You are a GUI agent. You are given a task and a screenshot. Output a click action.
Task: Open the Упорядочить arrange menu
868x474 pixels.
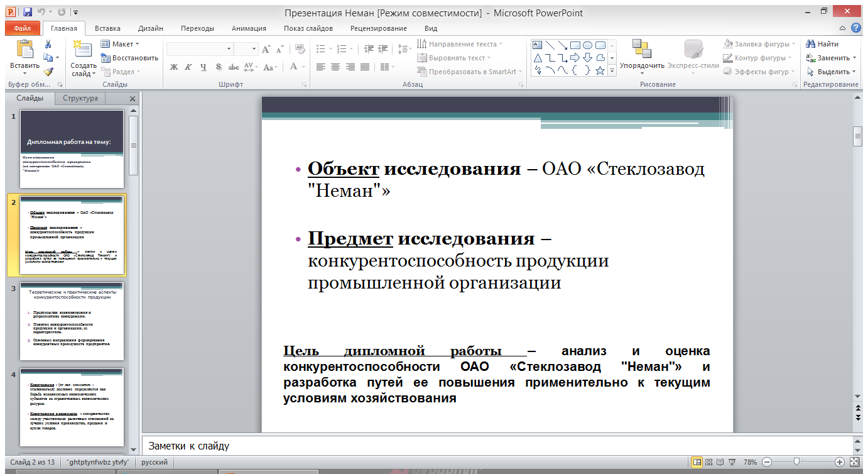642,57
